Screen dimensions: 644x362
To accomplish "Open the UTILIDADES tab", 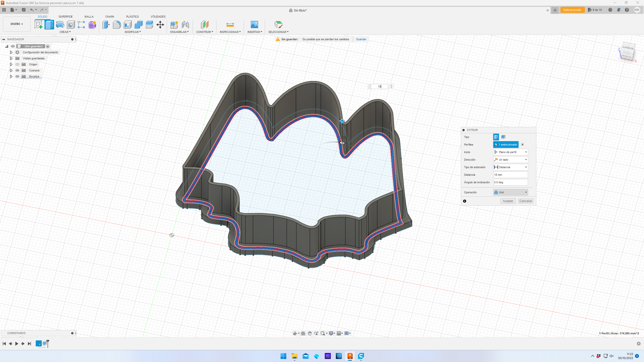I will pyautogui.click(x=158, y=17).
